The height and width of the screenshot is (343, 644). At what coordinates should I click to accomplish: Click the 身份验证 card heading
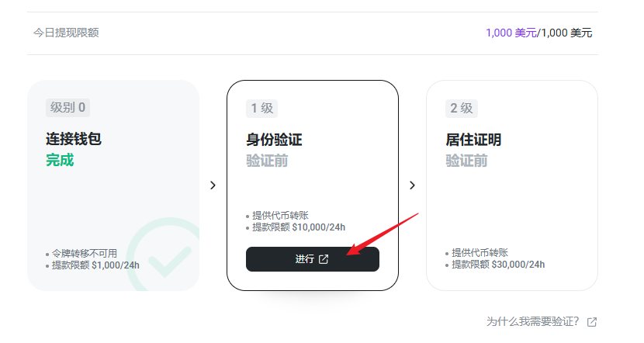click(x=274, y=140)
